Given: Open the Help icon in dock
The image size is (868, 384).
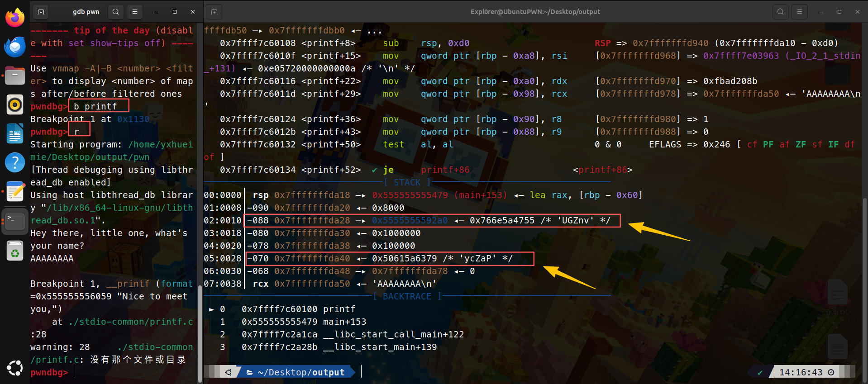Looking at the screenshot, I should tap(15, 162).
